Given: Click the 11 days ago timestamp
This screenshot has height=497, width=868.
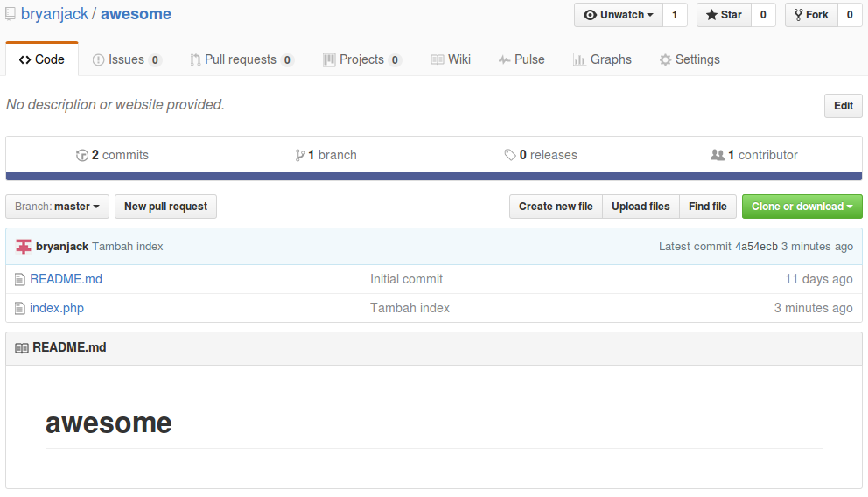Looking at the screenshot, I should point(819,279).
